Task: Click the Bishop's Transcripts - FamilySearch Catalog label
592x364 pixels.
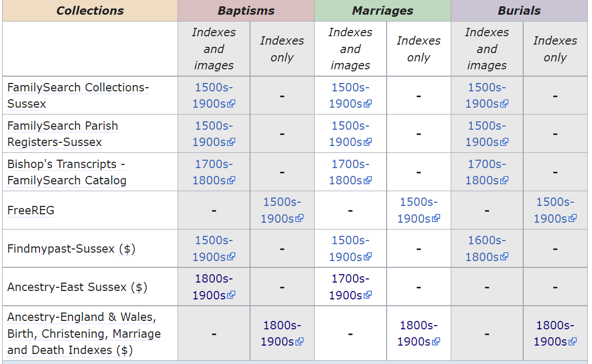Action: pos(67,172)
